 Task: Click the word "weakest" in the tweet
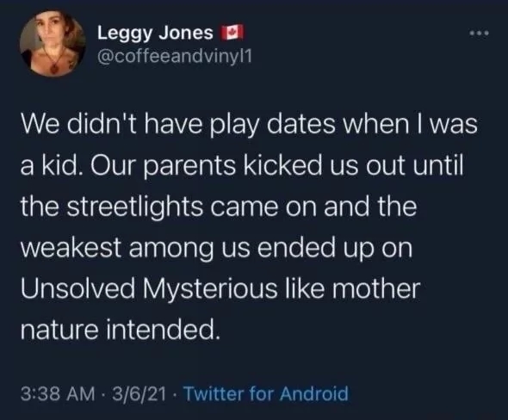[71, 248]
